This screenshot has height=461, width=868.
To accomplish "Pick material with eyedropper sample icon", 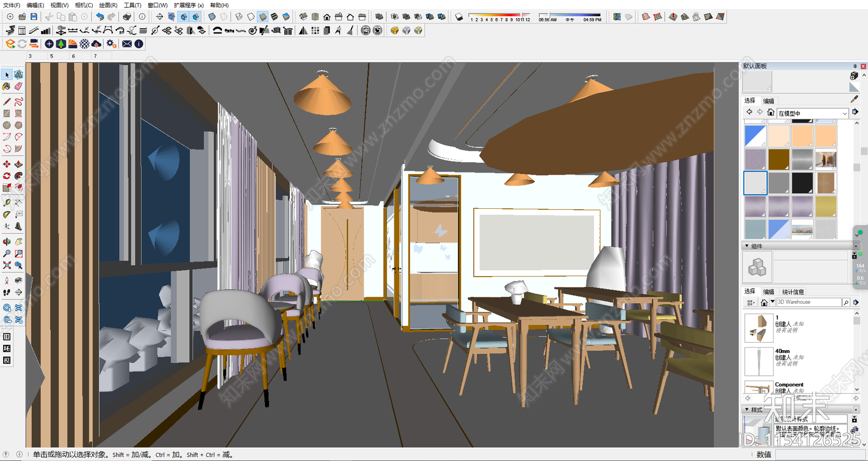I will point(854,99).
